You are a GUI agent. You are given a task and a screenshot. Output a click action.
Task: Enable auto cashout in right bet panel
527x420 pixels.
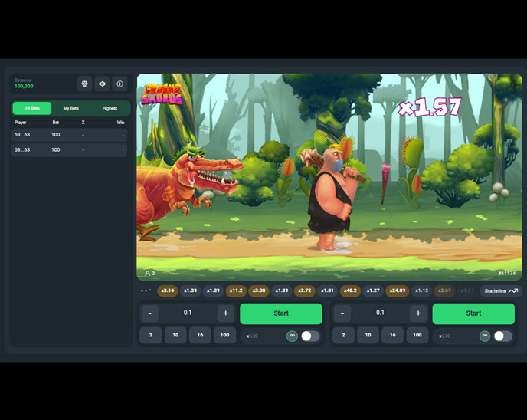point(502,336)
